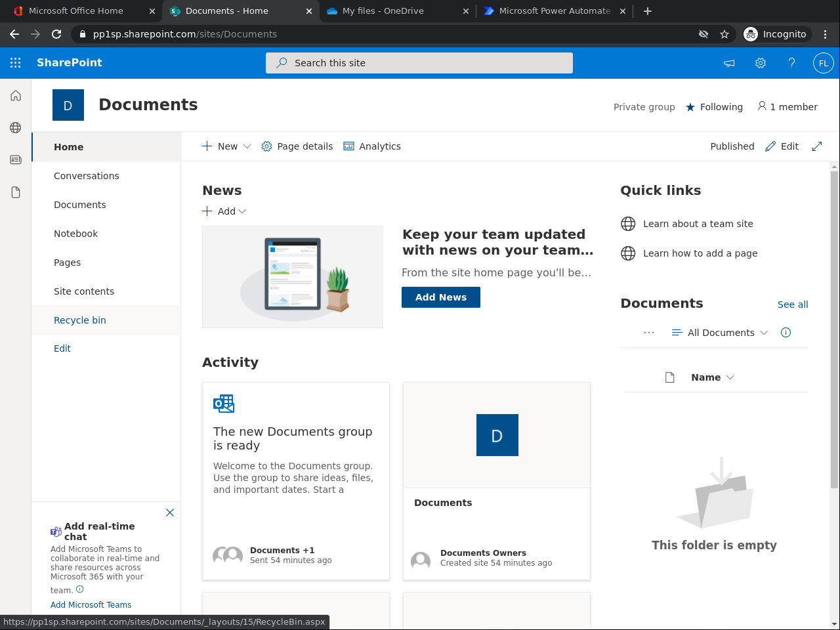Open document library details info icon
This screenshot has height=630, width=840.
tap(786, 333)
